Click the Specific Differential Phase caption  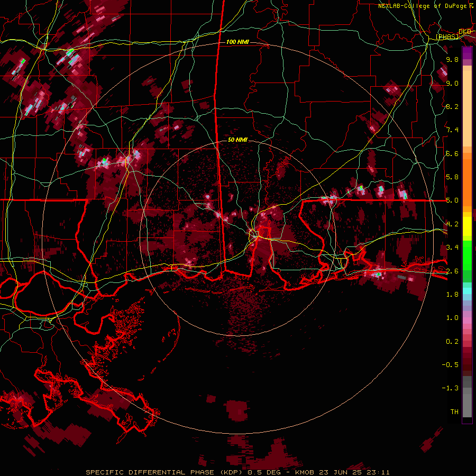tap(237, 472)
